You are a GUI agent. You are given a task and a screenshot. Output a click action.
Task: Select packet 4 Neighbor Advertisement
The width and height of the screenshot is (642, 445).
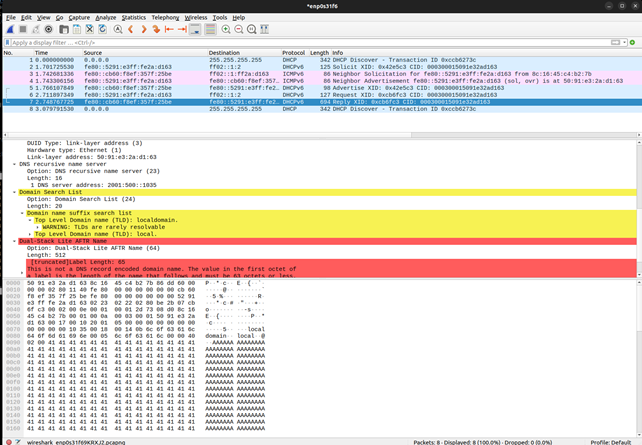click(x=322, y=81)
